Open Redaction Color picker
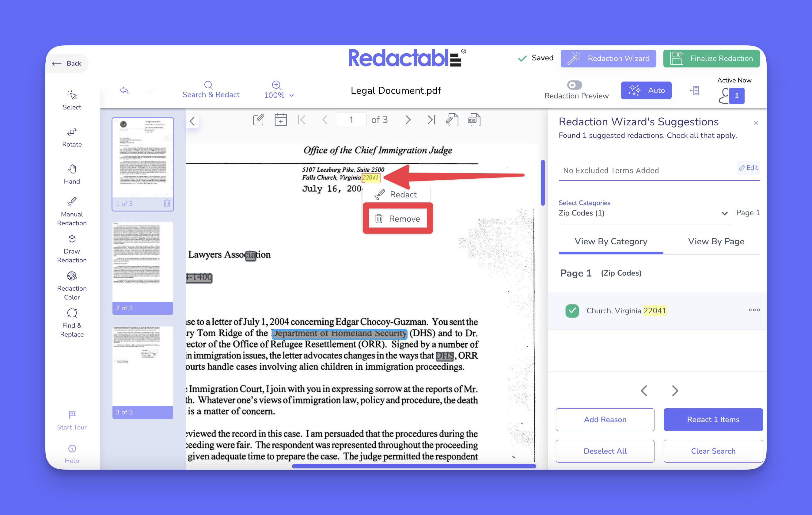 click(x=72, y=286)
